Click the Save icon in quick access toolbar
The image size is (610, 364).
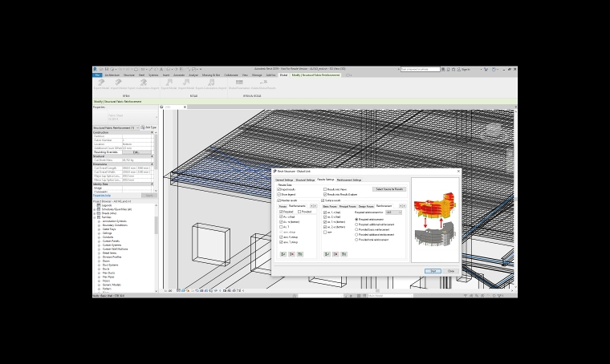(107, 69)
